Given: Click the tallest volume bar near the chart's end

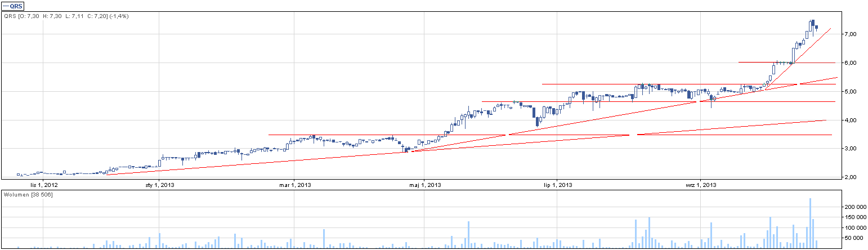Looking at the screenshot, I should tap(810, 223).
